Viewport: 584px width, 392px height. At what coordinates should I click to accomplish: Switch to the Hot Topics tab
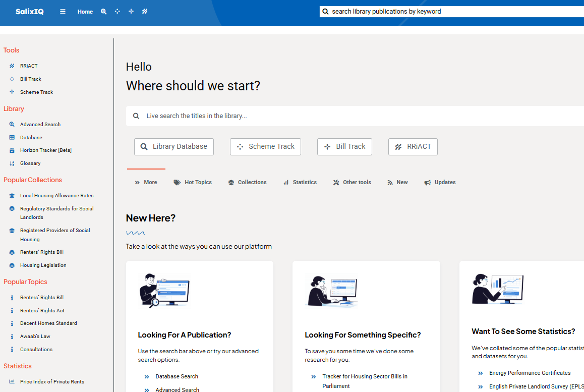click(x=193, y=183)
